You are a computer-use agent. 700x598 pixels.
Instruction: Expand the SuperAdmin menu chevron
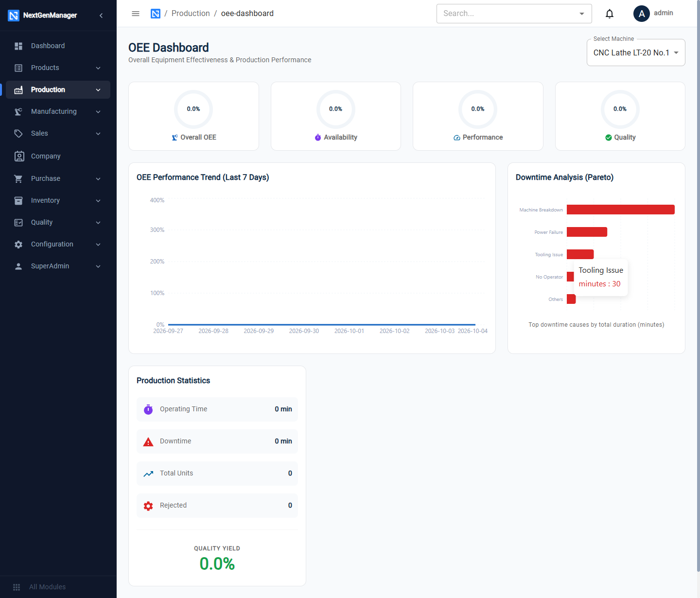click(98, 266)
